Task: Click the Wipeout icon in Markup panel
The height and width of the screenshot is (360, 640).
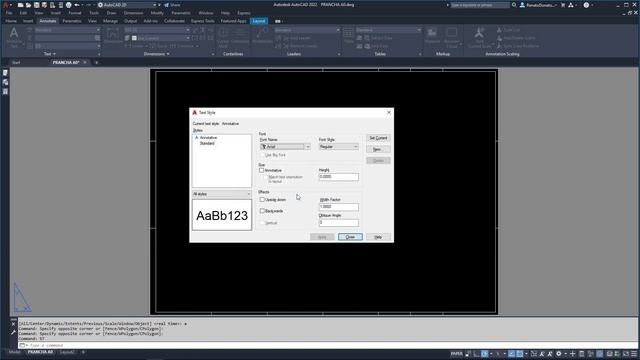Action: tap(432, 33)
